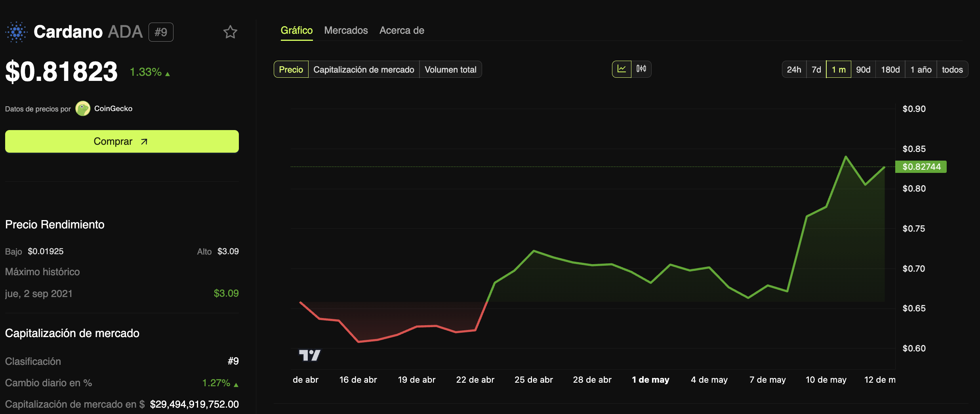
Task: Switch to line chart view icon
Action: pyautogui.click(x=622, y=69)
